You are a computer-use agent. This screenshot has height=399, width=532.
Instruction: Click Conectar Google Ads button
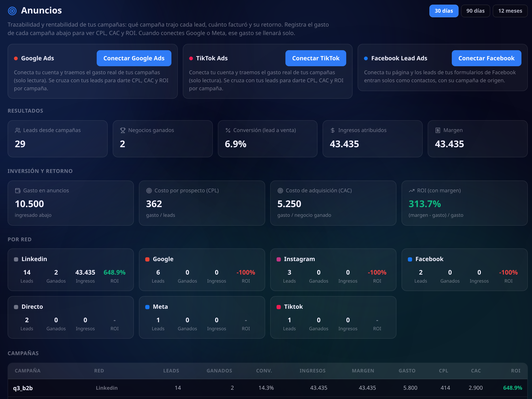pyautogui.click(x=134, y=58)
